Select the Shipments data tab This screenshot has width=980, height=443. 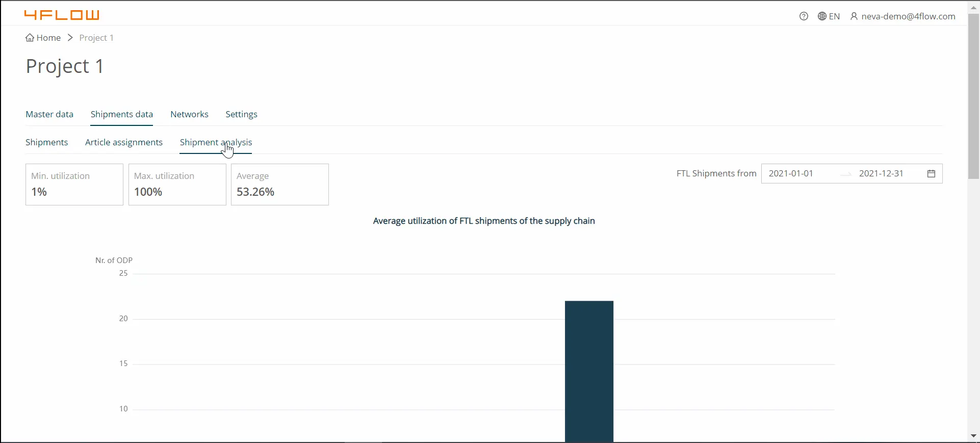122,114
